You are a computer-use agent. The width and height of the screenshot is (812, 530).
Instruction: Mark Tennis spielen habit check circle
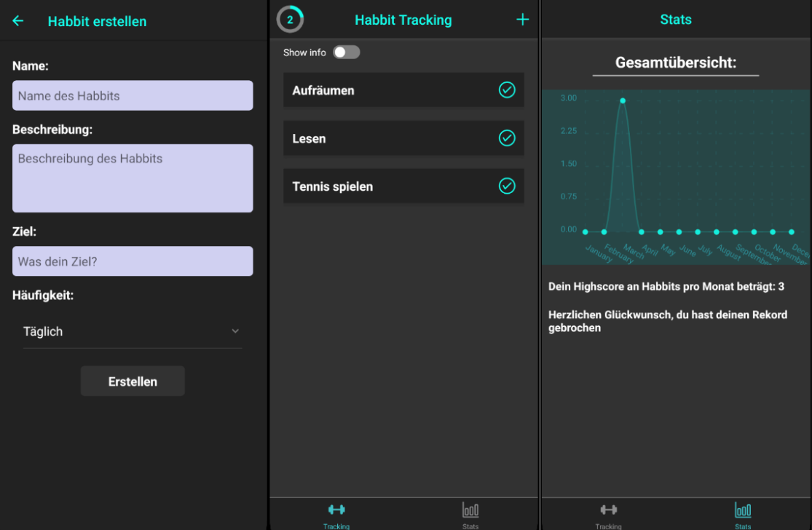[x=506, y=186]
